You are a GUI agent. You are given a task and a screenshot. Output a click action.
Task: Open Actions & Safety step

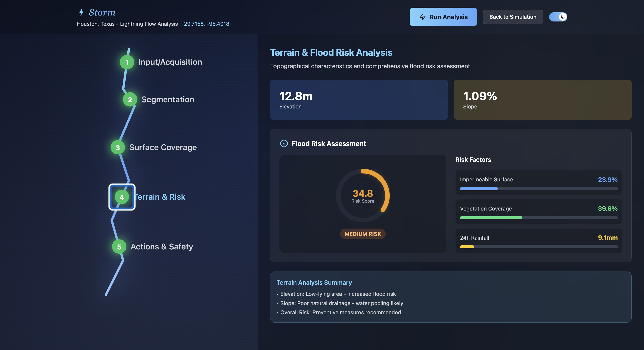pos(162,247)
